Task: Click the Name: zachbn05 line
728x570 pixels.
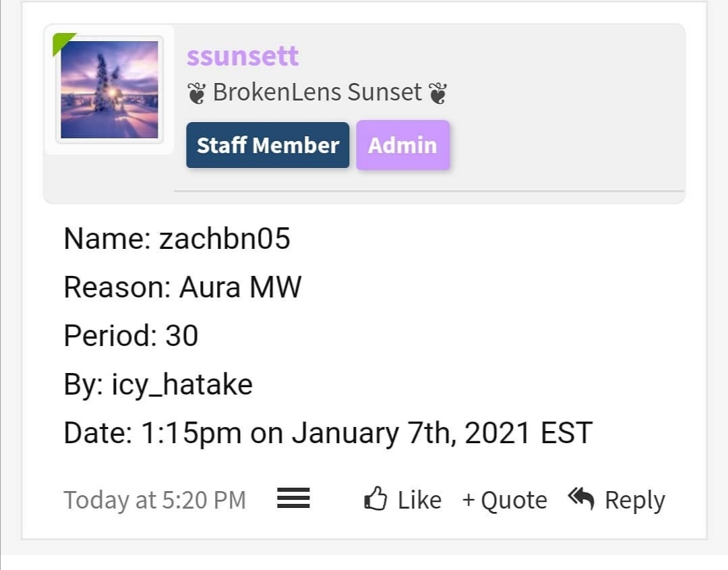Action: (177, 239)
